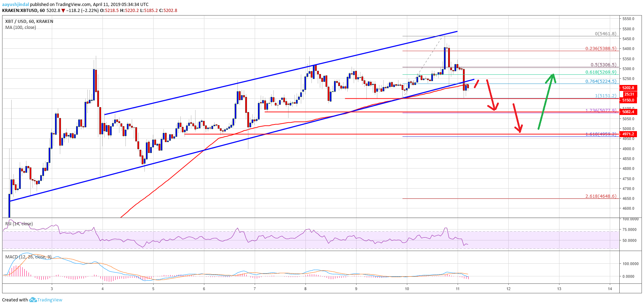This screenshot has width=644, height=306.
Task: Click date label 9 on time axis
Action: (356, 289)
